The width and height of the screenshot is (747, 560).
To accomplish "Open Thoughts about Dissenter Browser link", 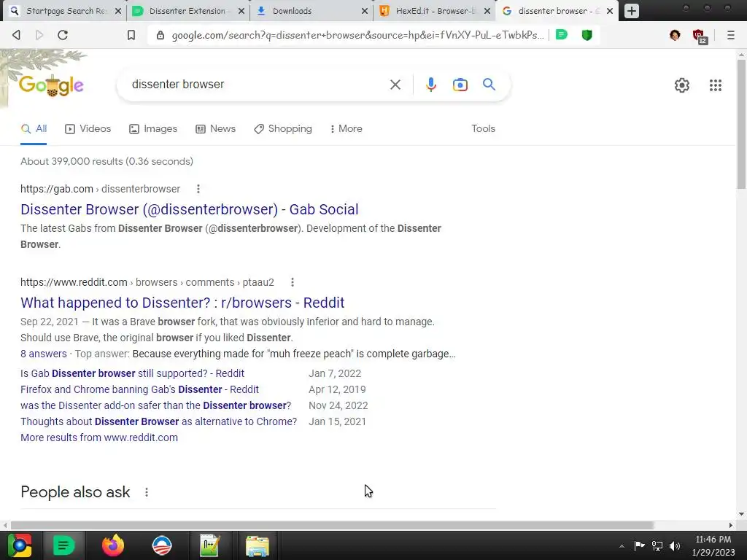I will point(158,422).
